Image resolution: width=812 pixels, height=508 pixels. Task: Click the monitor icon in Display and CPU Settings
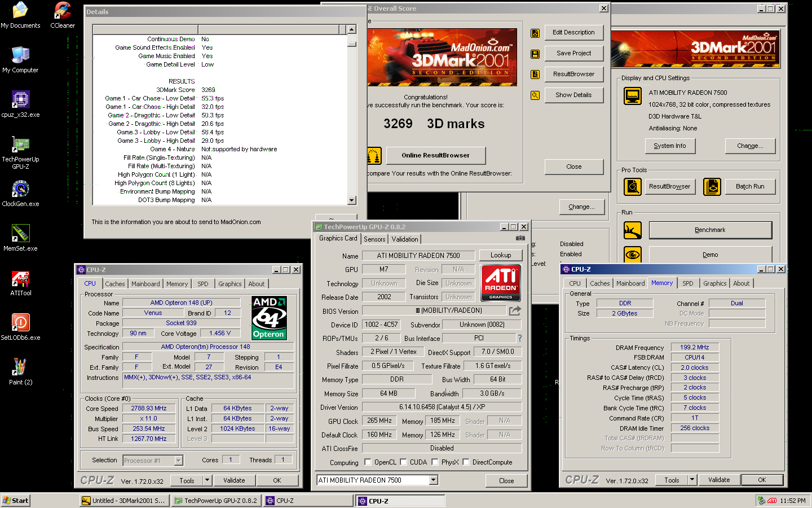(633, 96)
